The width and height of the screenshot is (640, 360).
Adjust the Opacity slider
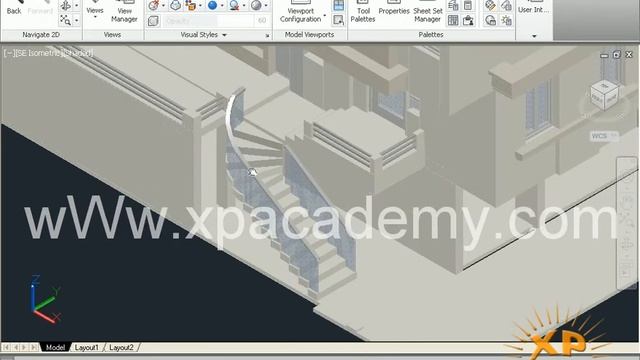click(208, 20)
